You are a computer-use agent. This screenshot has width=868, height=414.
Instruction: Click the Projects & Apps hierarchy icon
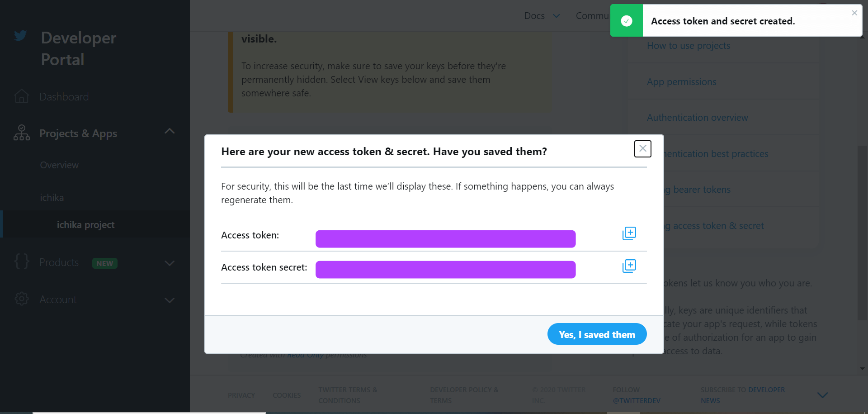tap(21, 133)
